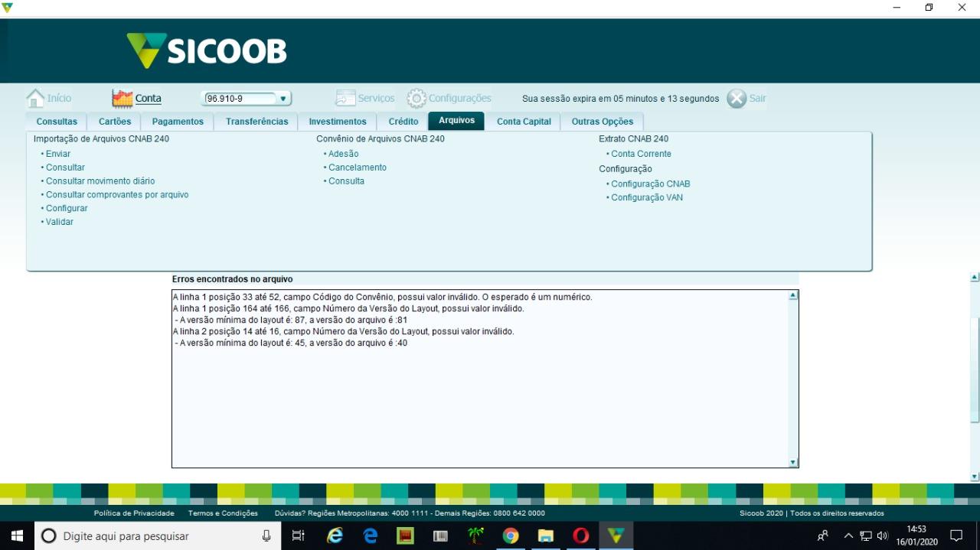
Task: Click the volume speaker tray icon
Action: (883, 535)
